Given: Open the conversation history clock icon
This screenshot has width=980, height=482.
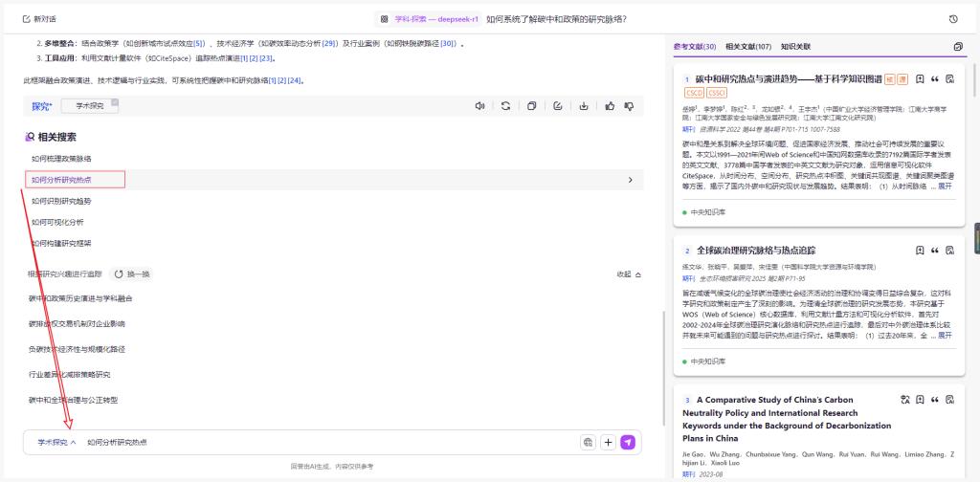Looking at the screenshot, I should 953,19.
